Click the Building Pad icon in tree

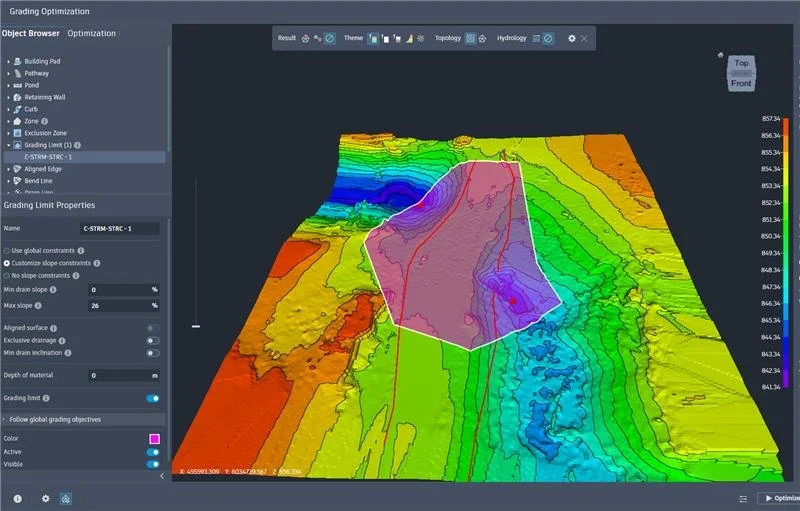click(x=17, y=61)
